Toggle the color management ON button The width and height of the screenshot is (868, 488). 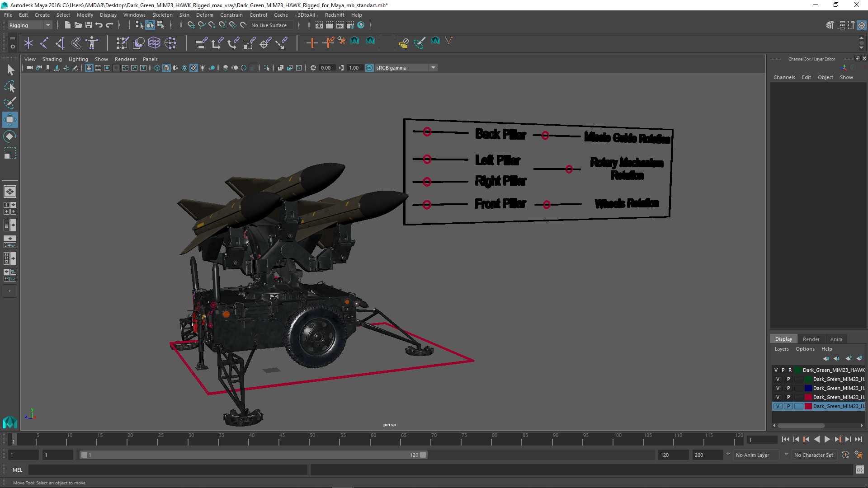pyautogui.click(x=369, y=68)
